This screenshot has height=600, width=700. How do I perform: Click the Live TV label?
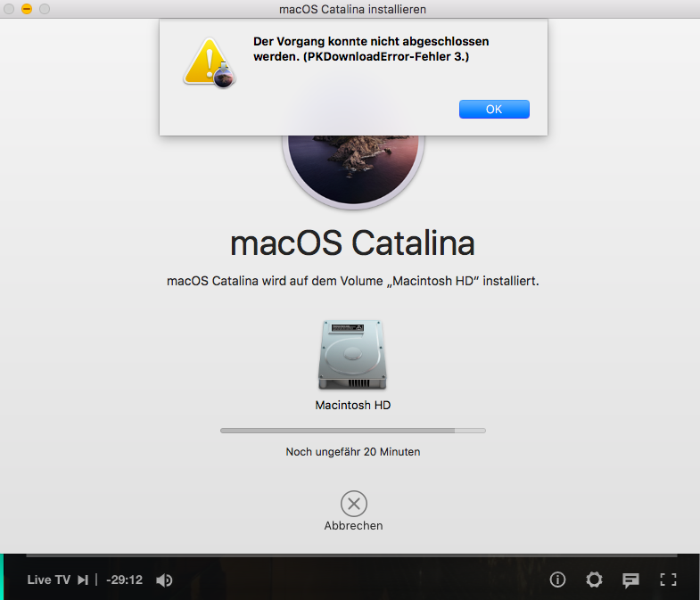coord(49,579)
